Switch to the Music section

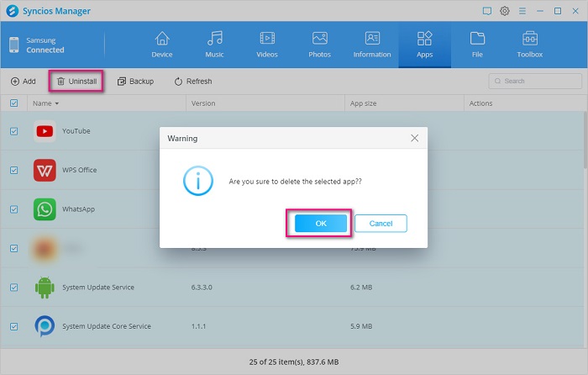pyautogui.click(x=215, y=44)
